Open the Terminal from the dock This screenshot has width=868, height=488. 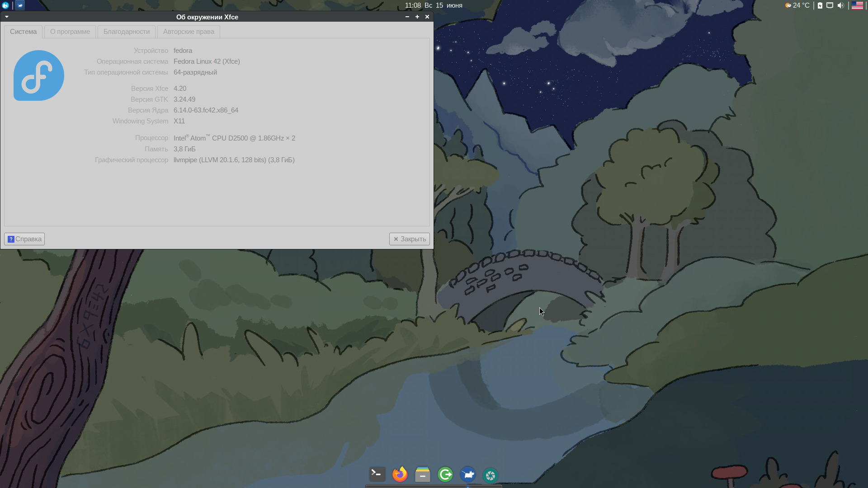click(x=377, y=474)
